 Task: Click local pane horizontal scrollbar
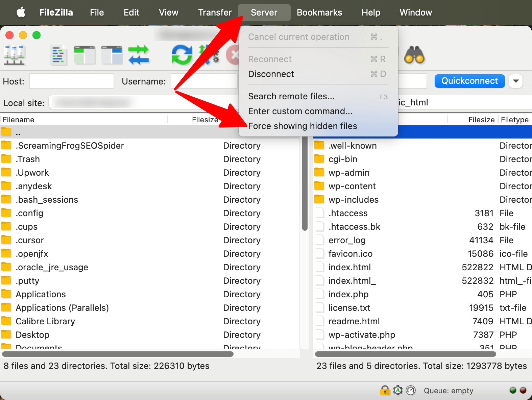118,354
